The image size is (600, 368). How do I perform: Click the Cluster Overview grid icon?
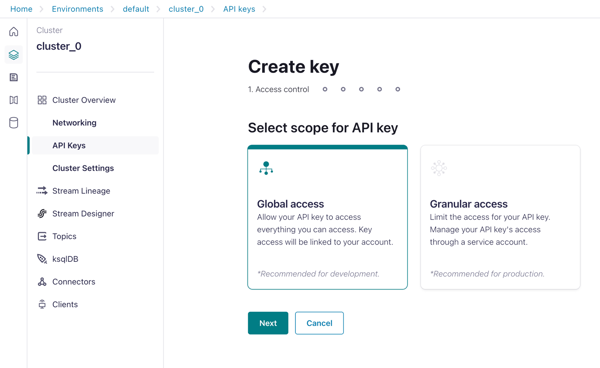(42, 100)
